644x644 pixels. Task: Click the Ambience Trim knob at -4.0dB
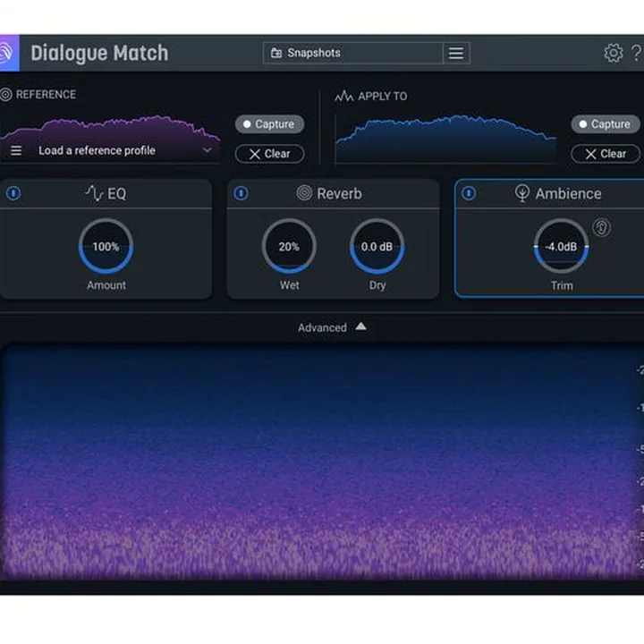point(561,247)
